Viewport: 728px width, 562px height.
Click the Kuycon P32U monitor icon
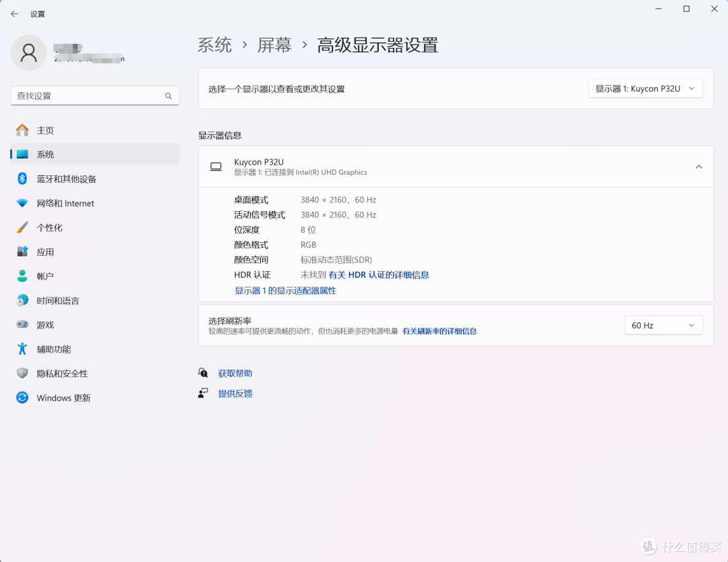point(216,167)
